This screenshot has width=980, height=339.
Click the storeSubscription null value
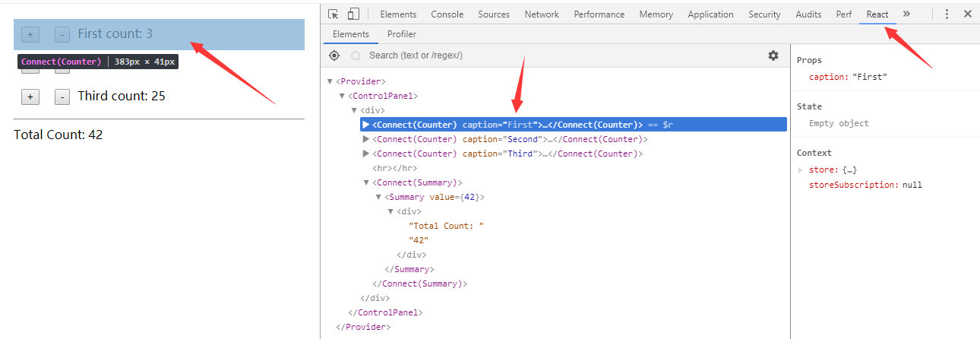(912, 185)
